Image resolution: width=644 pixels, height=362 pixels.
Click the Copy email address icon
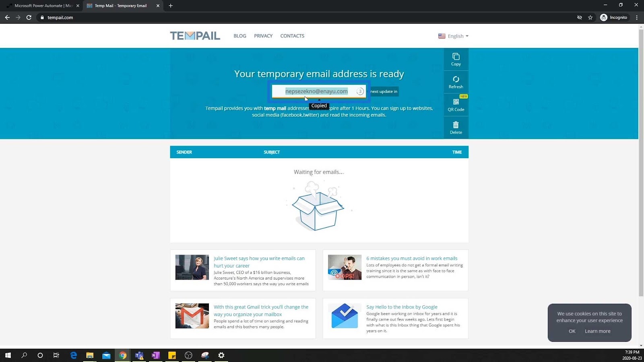click(456, 60)
